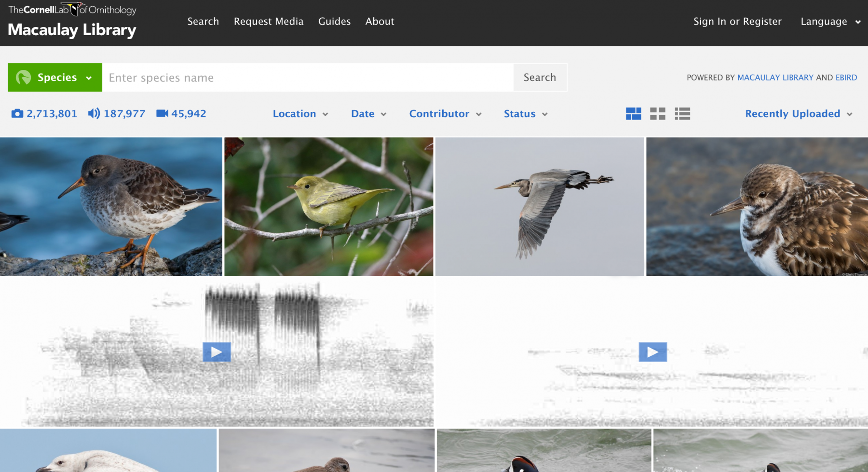Viewport: 868px width, 472px height.
Task: Expand the Location filter
Action: point(300,114)
